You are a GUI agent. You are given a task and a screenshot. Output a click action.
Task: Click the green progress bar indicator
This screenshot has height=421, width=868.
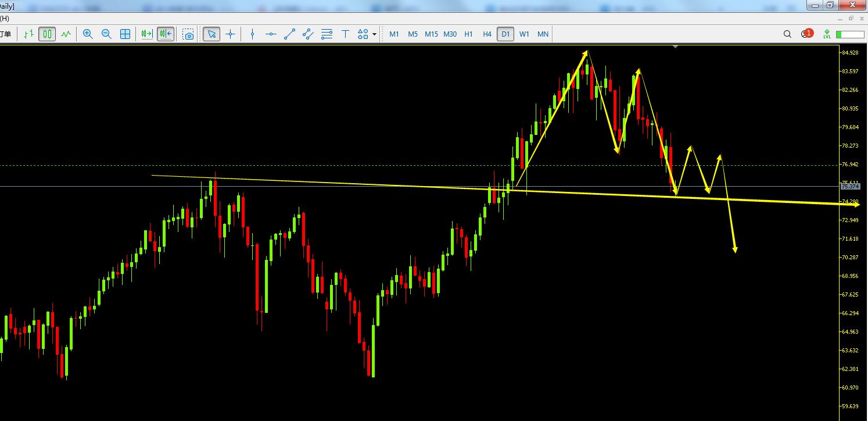point(850,34)
